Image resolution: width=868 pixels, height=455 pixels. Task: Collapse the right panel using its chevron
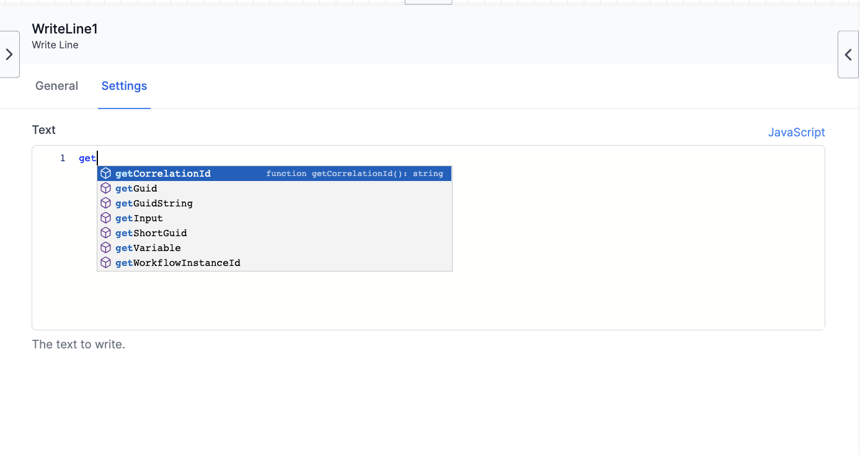pos(848,54)
